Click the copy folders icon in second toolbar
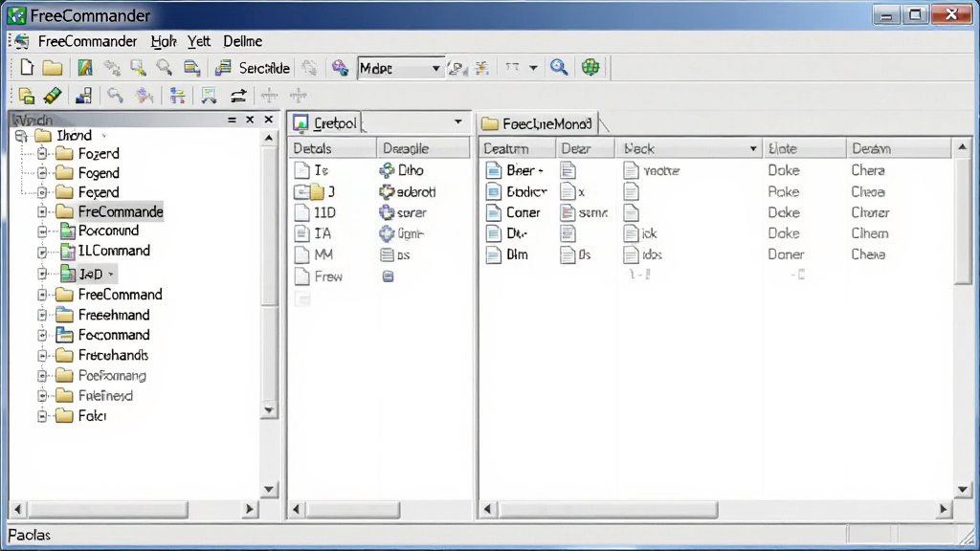Image resolution: width=980 pixels, height=551 pixels. pyautogui.click(x=26, y=96)
